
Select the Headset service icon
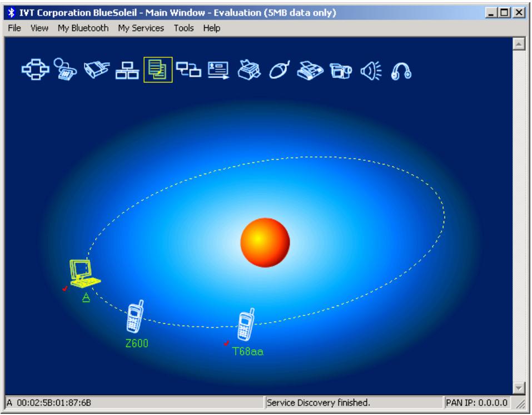tap(401, 71)
